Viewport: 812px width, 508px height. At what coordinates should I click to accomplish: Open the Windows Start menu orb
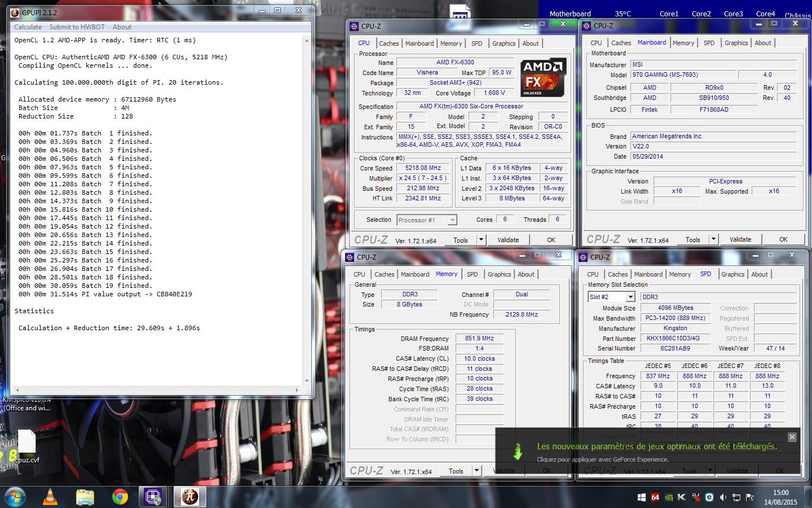pyautogui.click(x=15, y=497)
